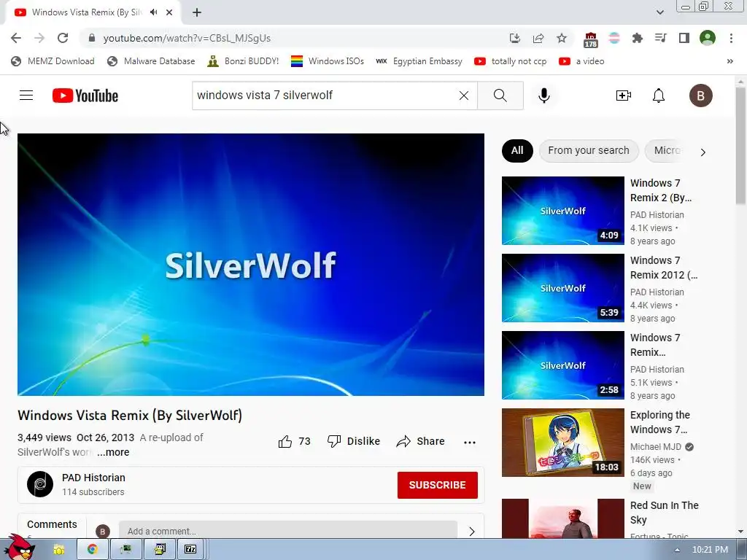Expand description with ...more
Viewport: 747px width, 560px height.
click(x=113, y=452)
